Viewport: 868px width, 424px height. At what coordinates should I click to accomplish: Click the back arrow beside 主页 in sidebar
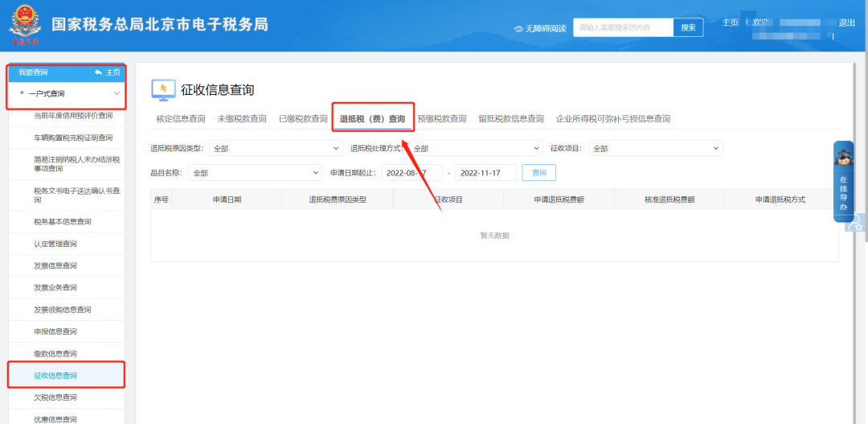(x=99, y=72)
